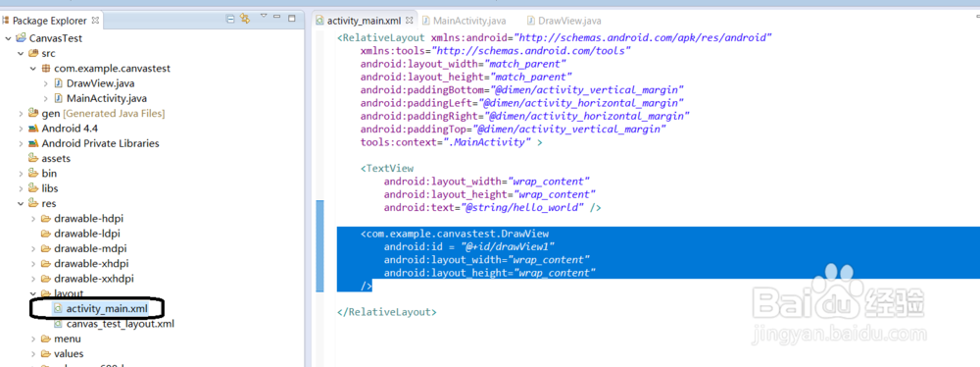Click the menu folder icon
Viewport: 980px width, 367px height.
pos(46,339)
